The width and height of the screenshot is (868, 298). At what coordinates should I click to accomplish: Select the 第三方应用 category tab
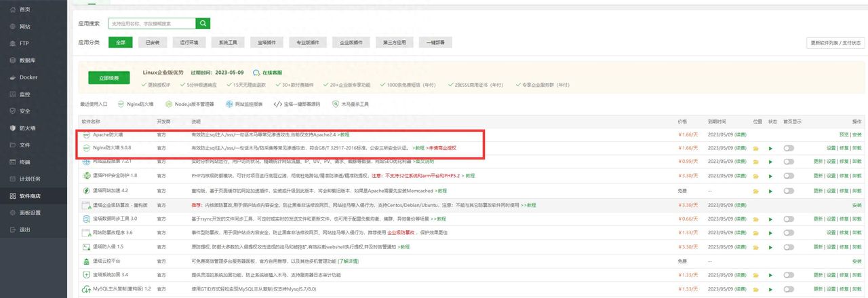(x=394, y=42)
